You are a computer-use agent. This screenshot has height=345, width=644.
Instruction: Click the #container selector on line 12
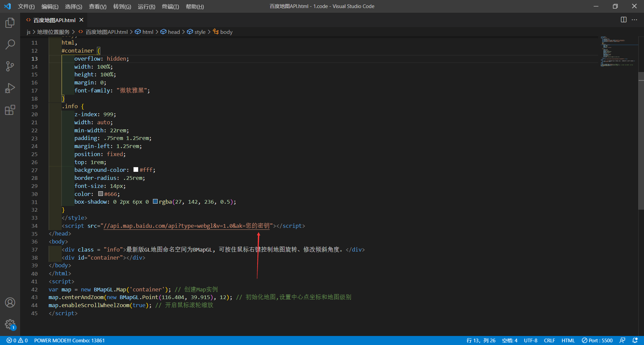coord(77,51)
